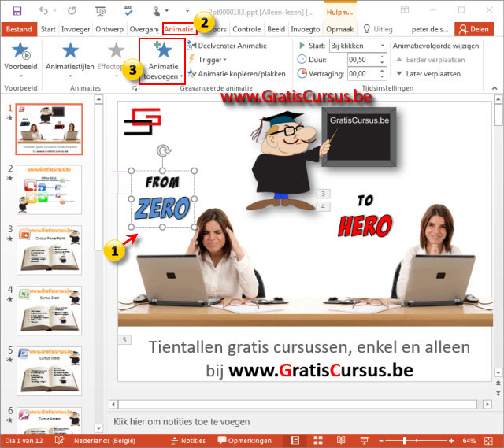Open the Bestand tab
The height and width of the screenshot is (448, 504).
pyautogui.click(x=19, y=29)
